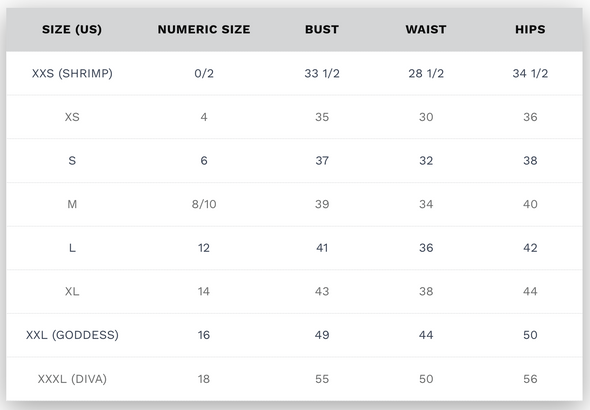590x410 pixels.
Task: Click numeric size 16 cell
Action: click(204, 335)
